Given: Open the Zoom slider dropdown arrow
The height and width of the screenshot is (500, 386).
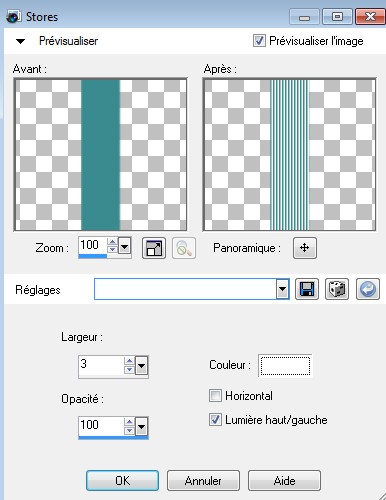Looking at the screenshot, I should (125, 246).
